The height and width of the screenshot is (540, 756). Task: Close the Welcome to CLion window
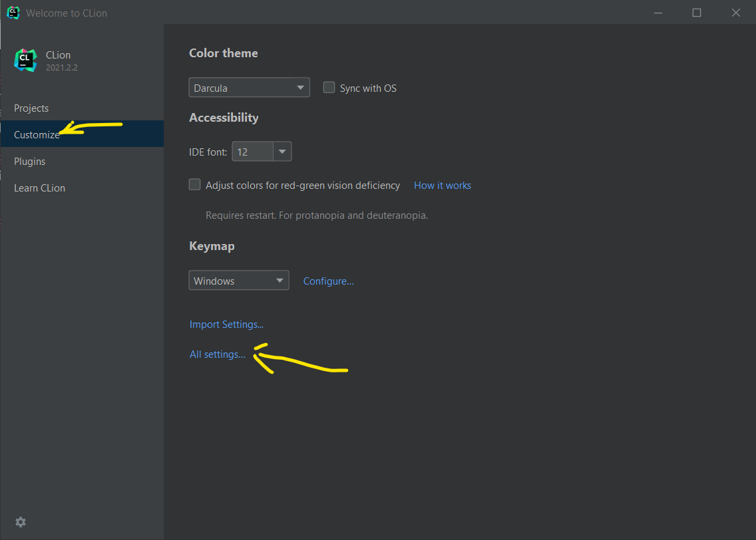(x=736, y=13)
